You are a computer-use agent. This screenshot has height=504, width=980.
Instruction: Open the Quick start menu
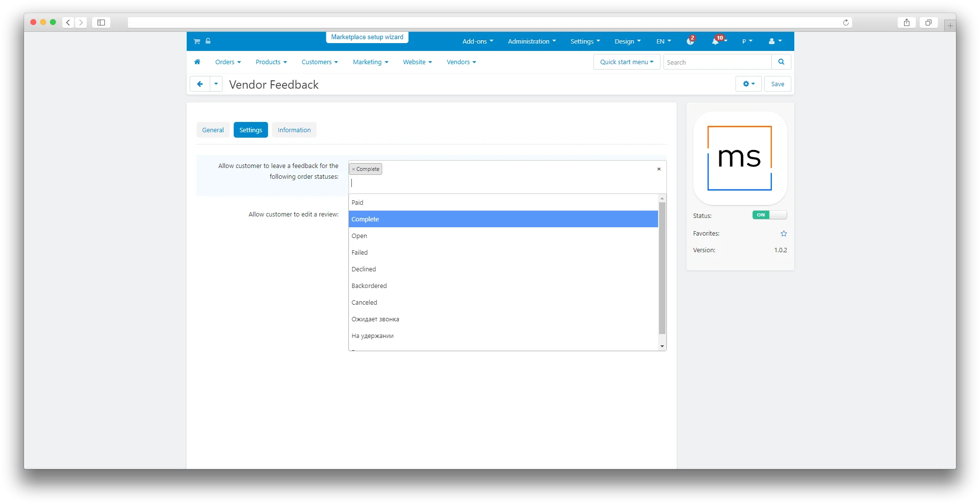point(627,62)
